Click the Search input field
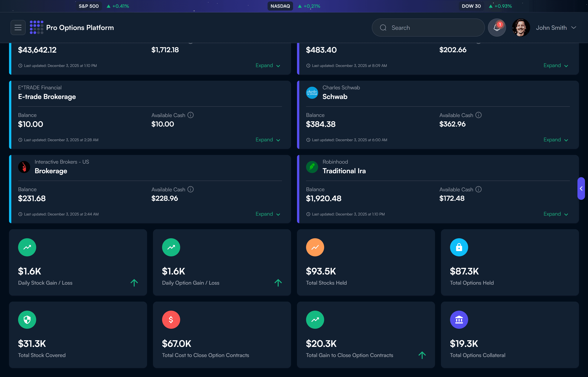Image resolution: width=588 pixels, height=377 pixels. coord(428,27)
